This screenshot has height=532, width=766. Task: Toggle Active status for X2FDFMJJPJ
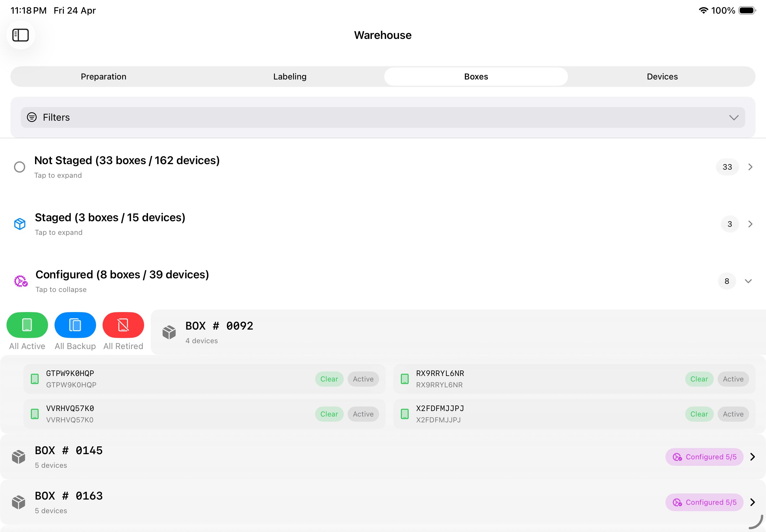733,414
